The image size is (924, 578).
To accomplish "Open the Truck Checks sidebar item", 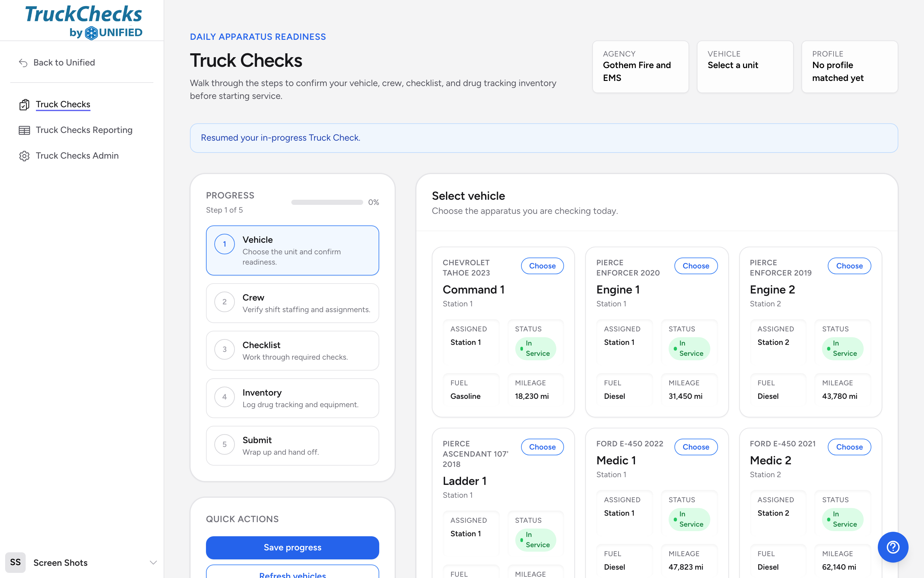I will 63,104.
